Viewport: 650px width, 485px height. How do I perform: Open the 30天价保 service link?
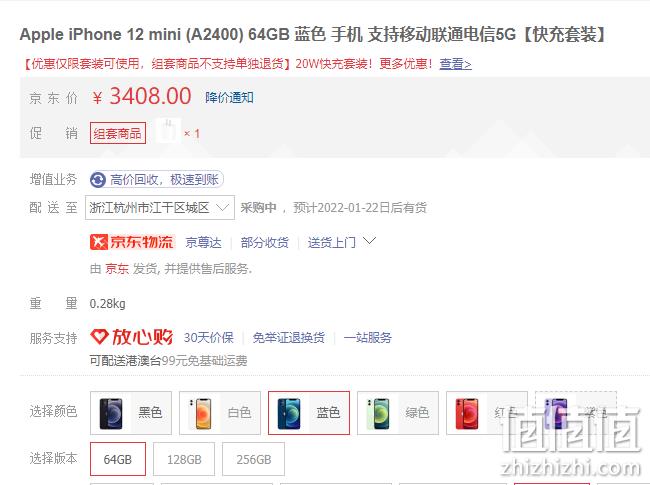(x=209, y=337)
